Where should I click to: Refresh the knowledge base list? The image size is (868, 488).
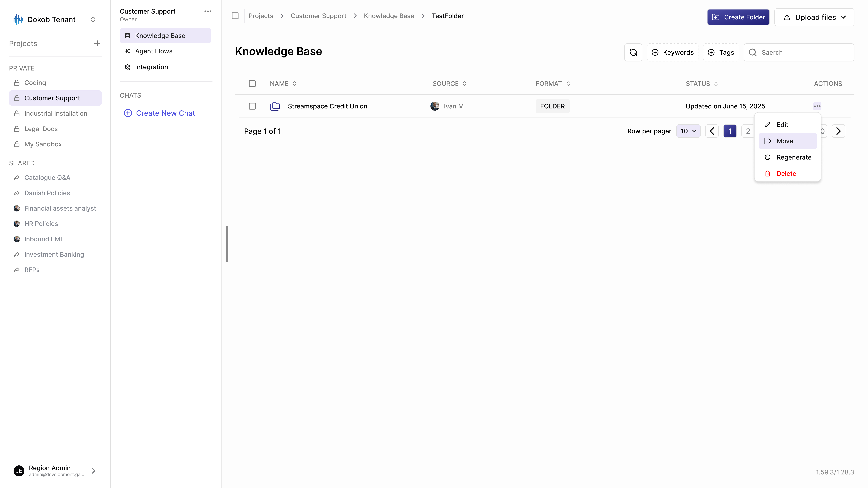click(633, 53)
